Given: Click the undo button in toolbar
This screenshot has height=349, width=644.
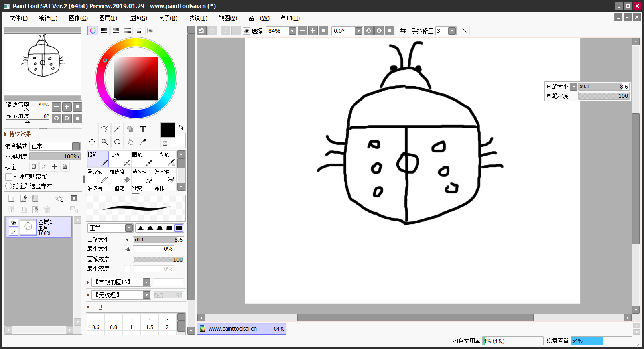Looking at the screenshot, I should (202, 31).
